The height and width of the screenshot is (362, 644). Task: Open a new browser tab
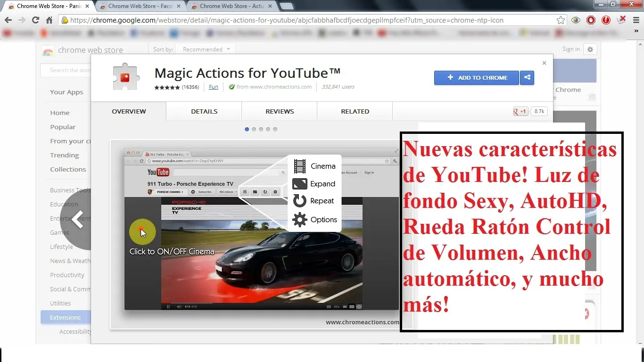(x=287, y=6)
